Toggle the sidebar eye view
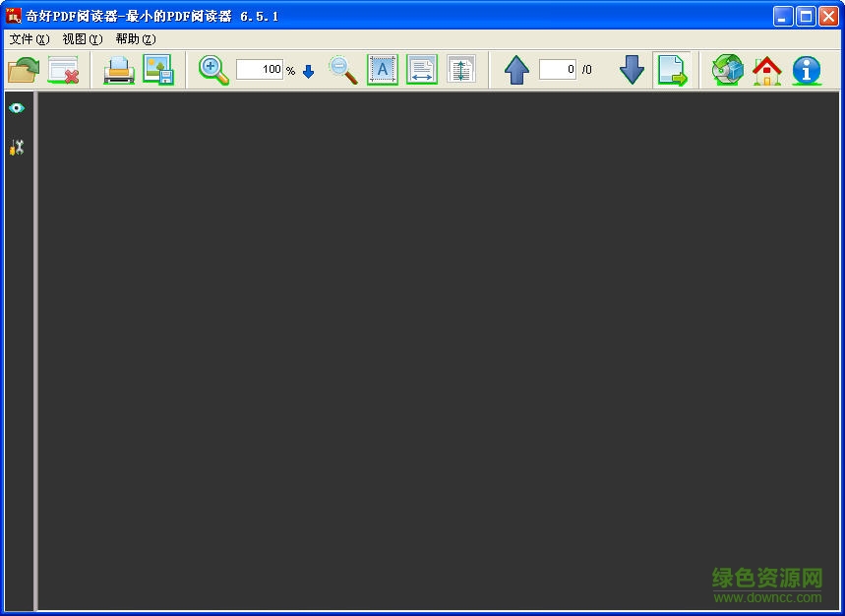 pos(17,107)
